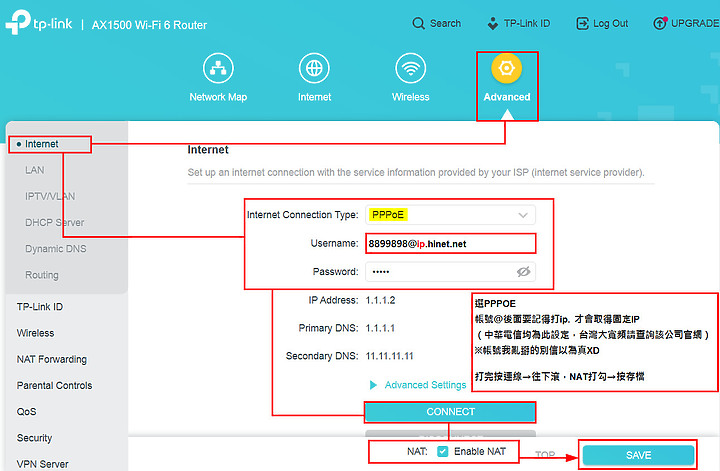
Task: Open the Internet globe icon
Action: (314, 68)
